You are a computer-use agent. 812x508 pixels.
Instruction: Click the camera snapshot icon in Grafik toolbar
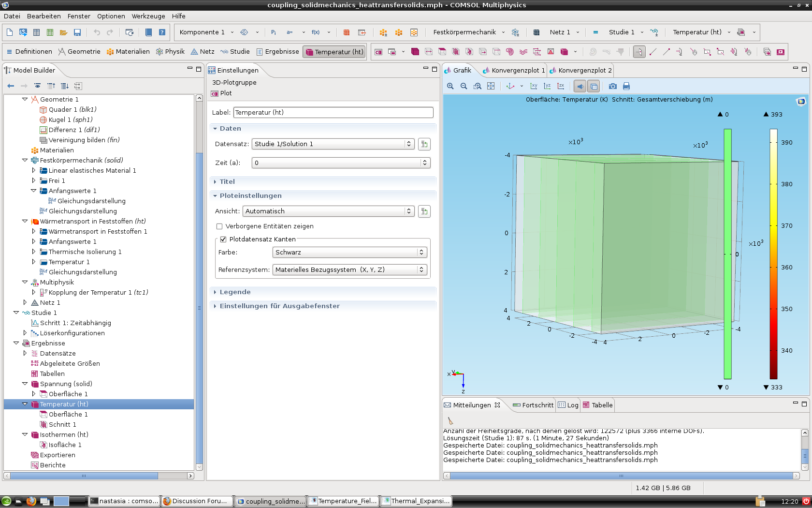pyautogui.click(x=612, y=86)
